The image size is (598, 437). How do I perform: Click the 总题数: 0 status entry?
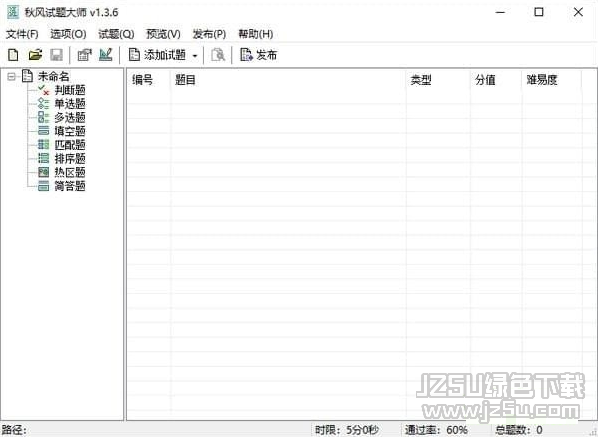[519, 430]
